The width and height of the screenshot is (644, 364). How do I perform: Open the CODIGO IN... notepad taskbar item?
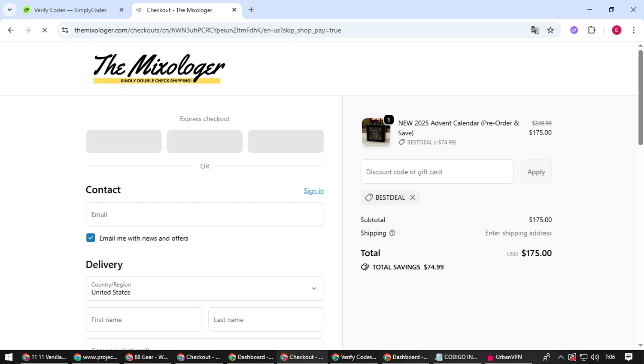pos(457,357)
